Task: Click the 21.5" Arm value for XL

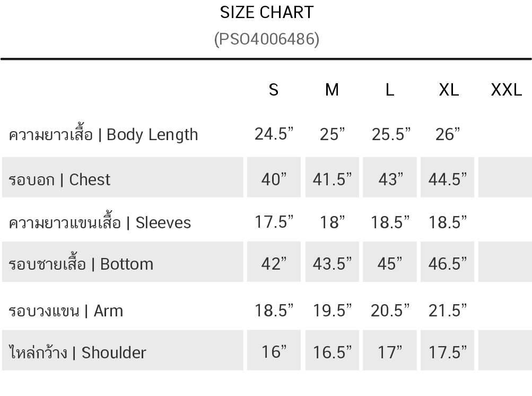Action: tap(448, 310)
